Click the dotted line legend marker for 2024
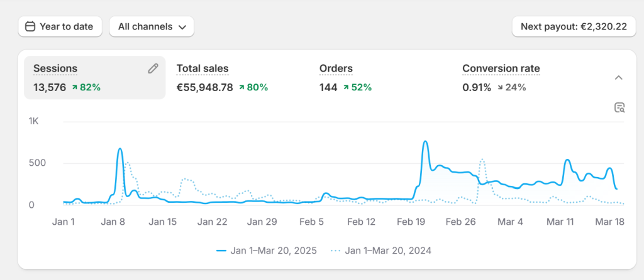 click(x=336, y=250)
